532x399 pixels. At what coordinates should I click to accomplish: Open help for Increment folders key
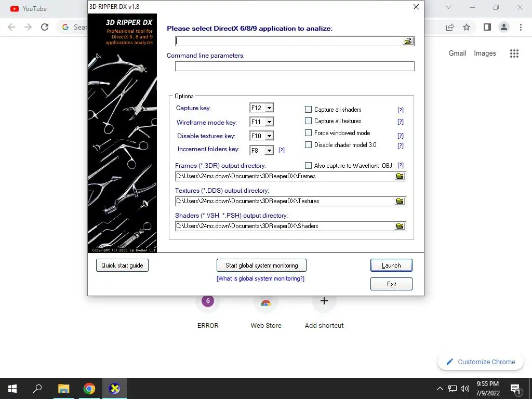281,150
